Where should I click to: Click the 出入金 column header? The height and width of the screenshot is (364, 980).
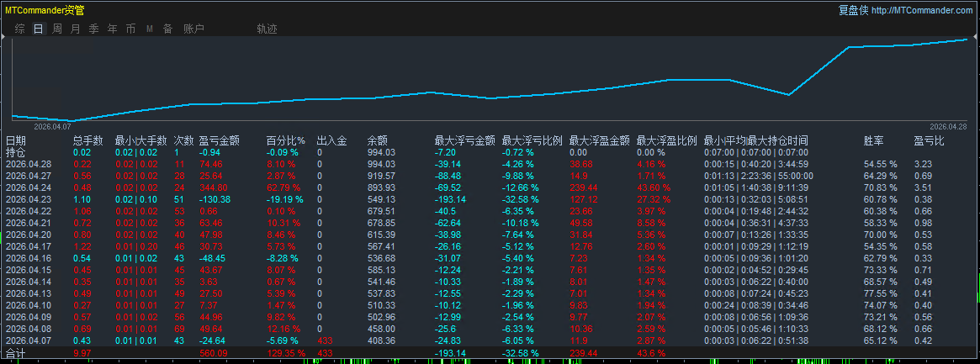point(332,141)
